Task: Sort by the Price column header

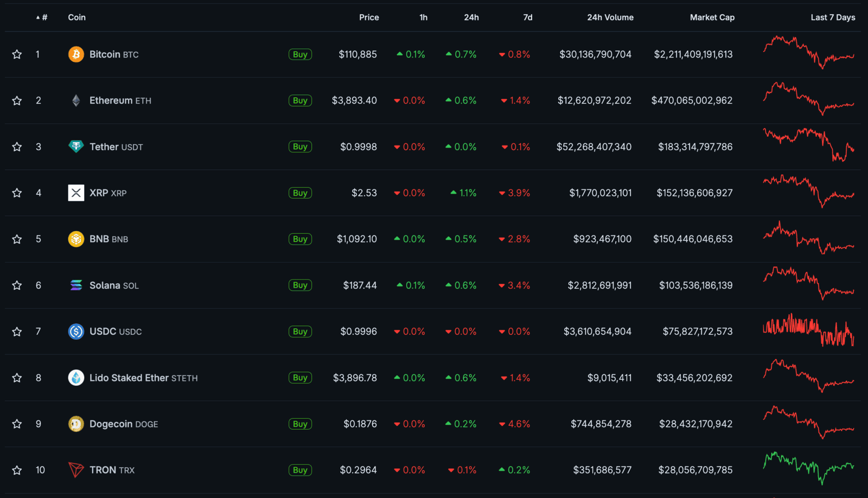Action: coord(369,17)
